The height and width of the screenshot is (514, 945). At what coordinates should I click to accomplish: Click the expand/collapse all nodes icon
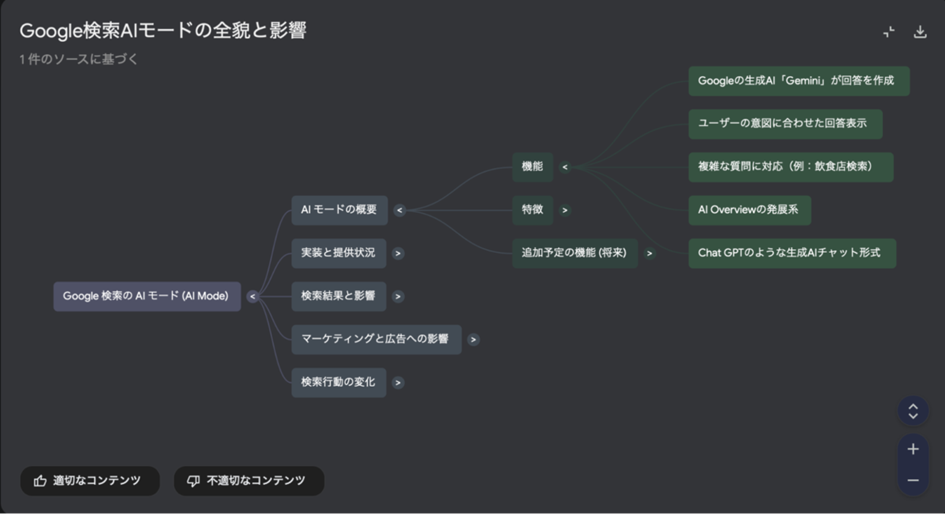click(x=912, y=411)
